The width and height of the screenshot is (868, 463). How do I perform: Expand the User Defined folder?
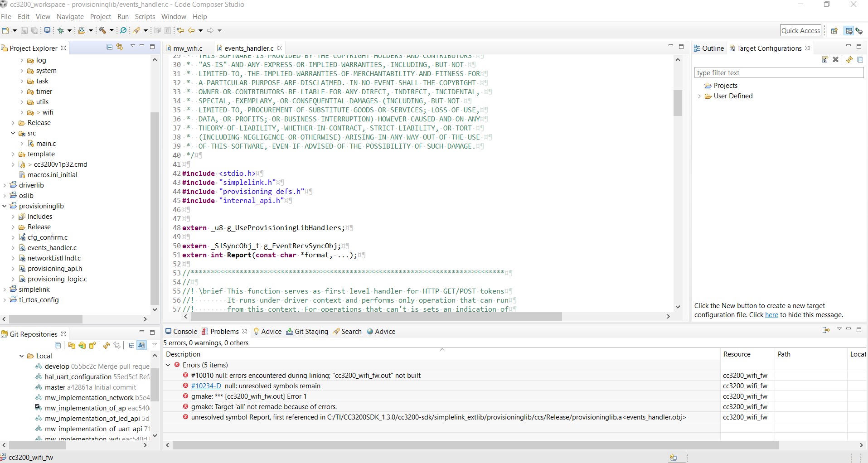(x=699, y=96)
